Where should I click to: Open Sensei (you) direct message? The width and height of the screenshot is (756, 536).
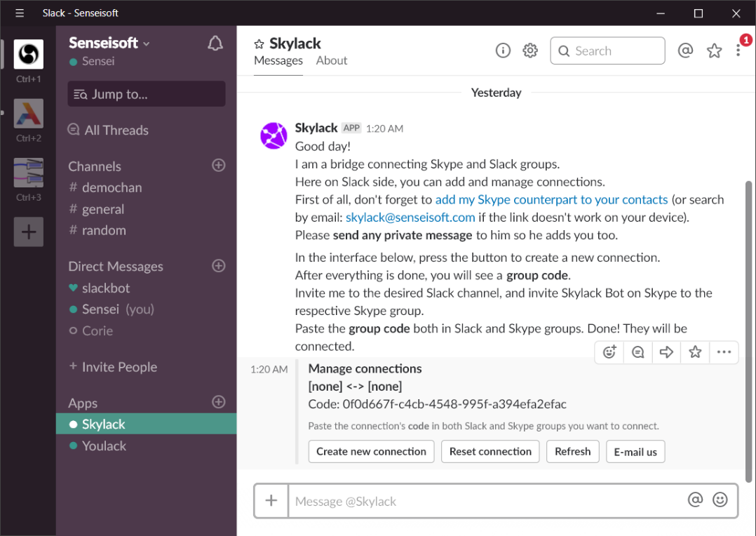click(x=112, y=309)
